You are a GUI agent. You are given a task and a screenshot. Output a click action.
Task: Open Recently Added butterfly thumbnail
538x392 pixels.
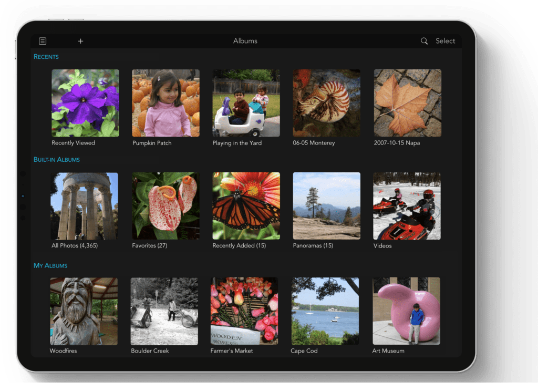click(x=246, y=206)
